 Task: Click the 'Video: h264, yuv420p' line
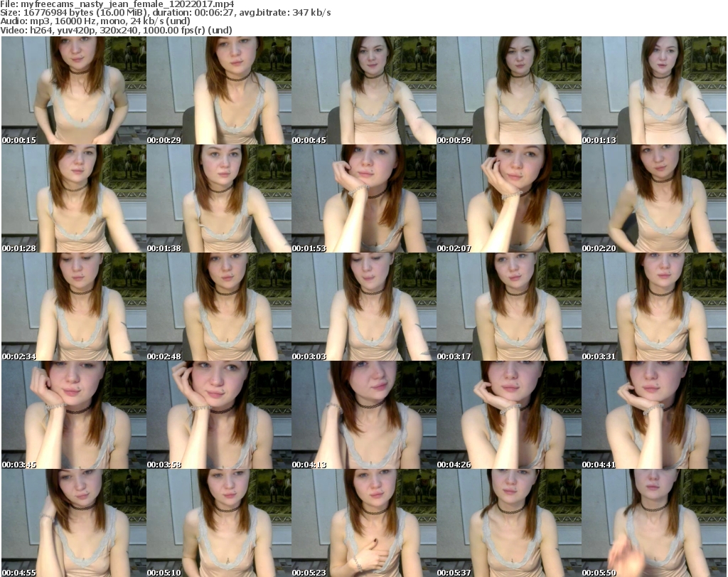[116, 30]
